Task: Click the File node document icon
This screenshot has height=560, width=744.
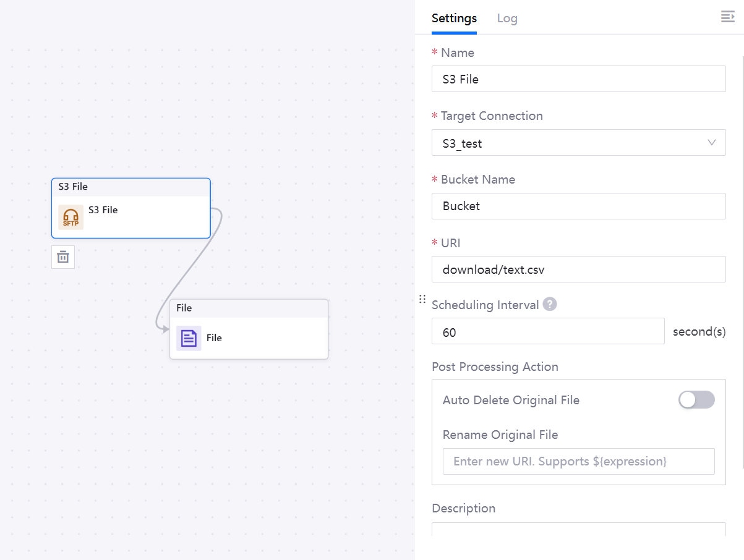Action: (189, 338)
